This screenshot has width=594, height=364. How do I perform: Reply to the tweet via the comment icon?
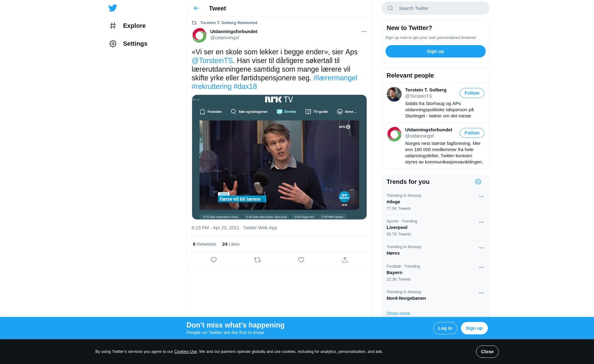coord(213,260)
